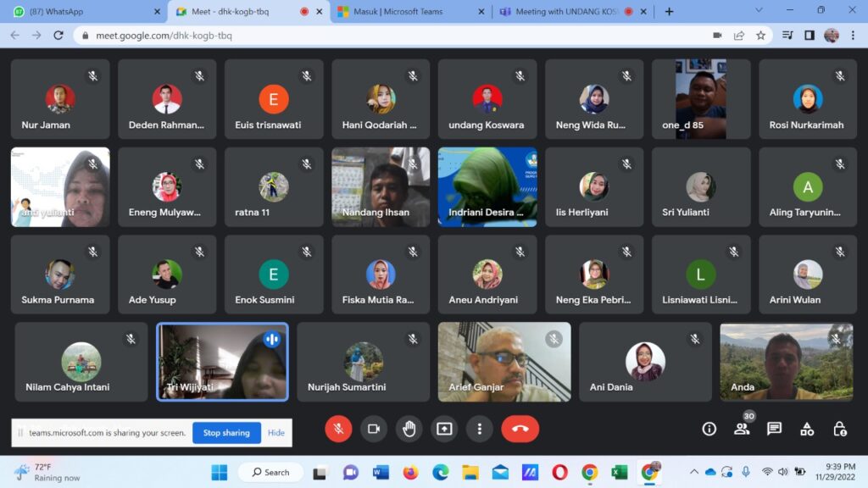Open the Activities panel
This screenshot has height=488, width=868.
tap(807, 429)
